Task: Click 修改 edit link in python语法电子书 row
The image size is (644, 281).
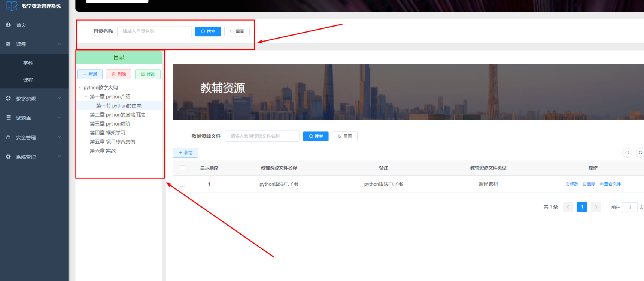Action: click(572, 184)
